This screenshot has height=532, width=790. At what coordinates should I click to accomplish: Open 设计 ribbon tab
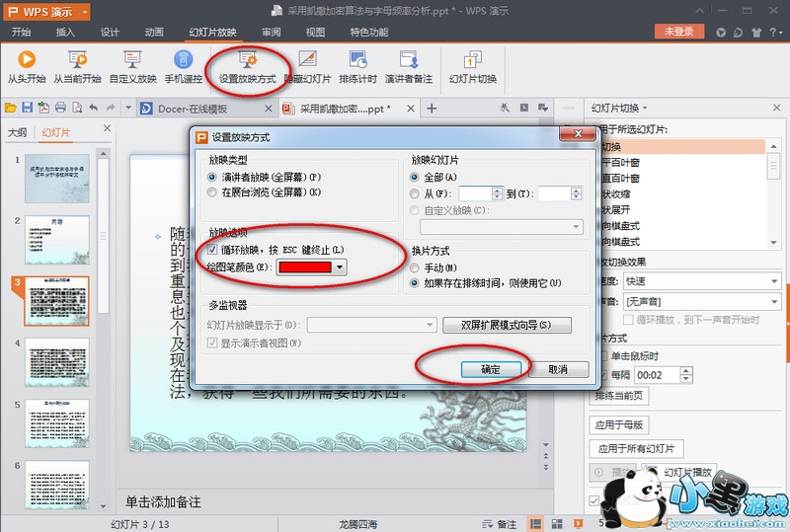110,33
